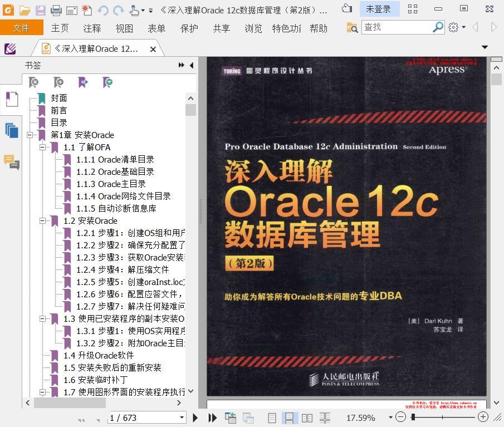The width and height of the screenshot is (504, 427).
Task: Click the bookmark with green check icon
Action: click(107, 82)
